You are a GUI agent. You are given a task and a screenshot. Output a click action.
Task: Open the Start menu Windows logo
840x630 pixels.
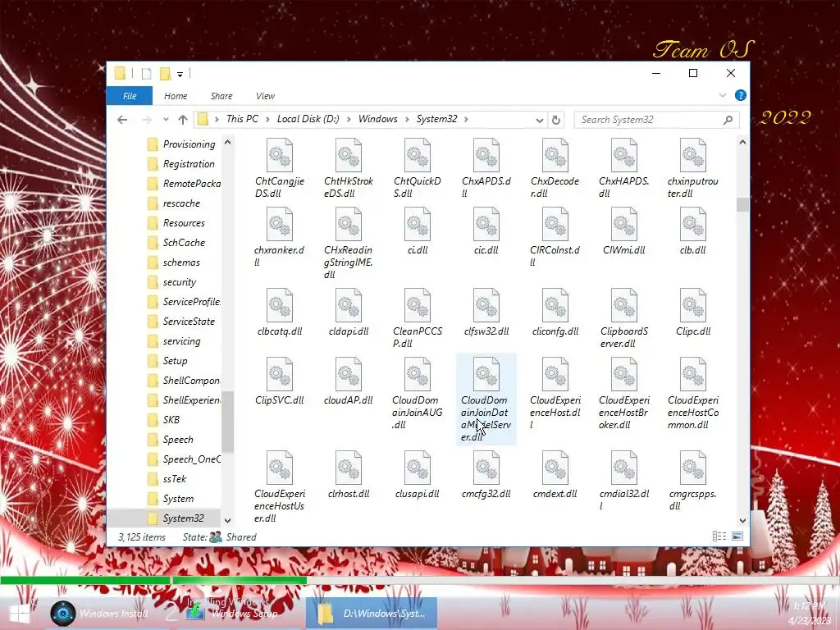[20, 614]
